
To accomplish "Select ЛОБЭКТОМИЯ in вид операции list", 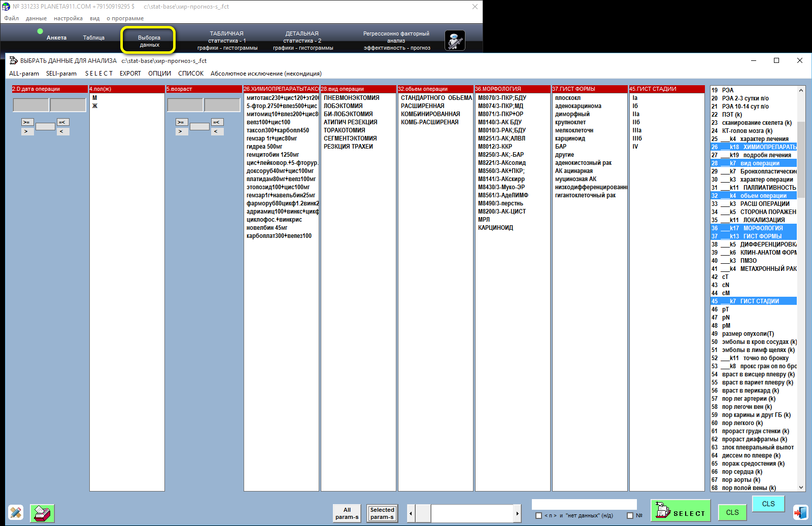I will [x=343, y=106].
